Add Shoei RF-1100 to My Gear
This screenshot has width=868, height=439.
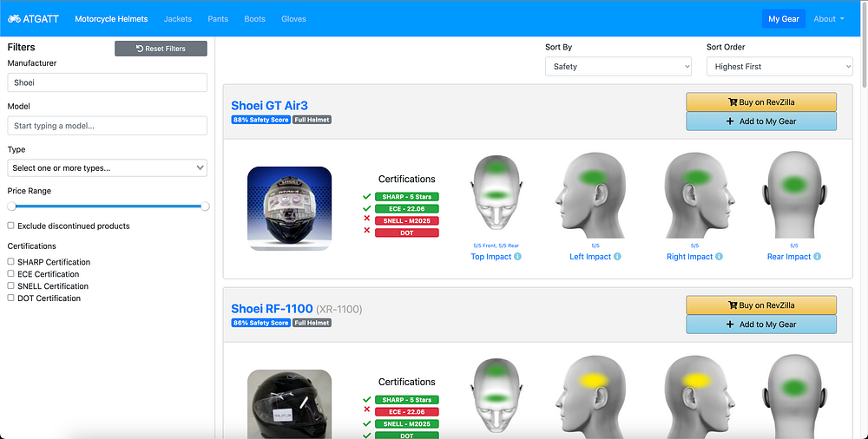[761, 324]
